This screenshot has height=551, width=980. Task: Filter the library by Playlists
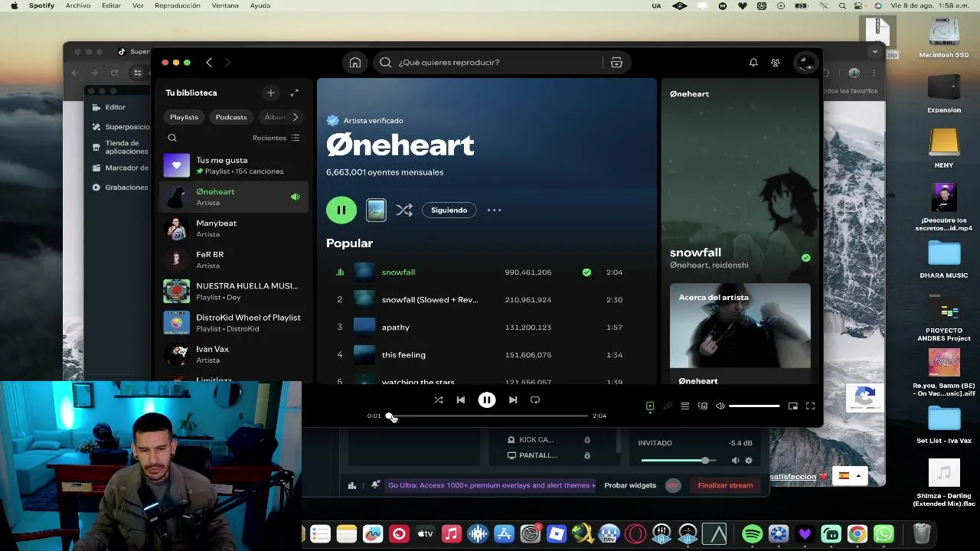184,117
